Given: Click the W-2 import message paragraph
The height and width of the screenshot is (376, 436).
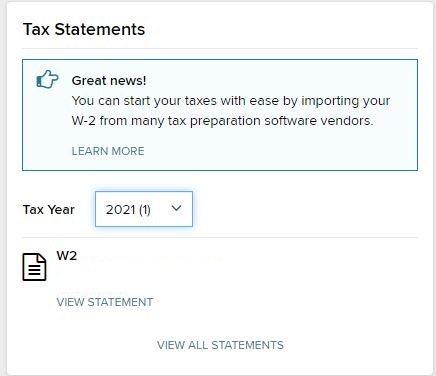Looking at the screenshot, I should pos(231,111).
